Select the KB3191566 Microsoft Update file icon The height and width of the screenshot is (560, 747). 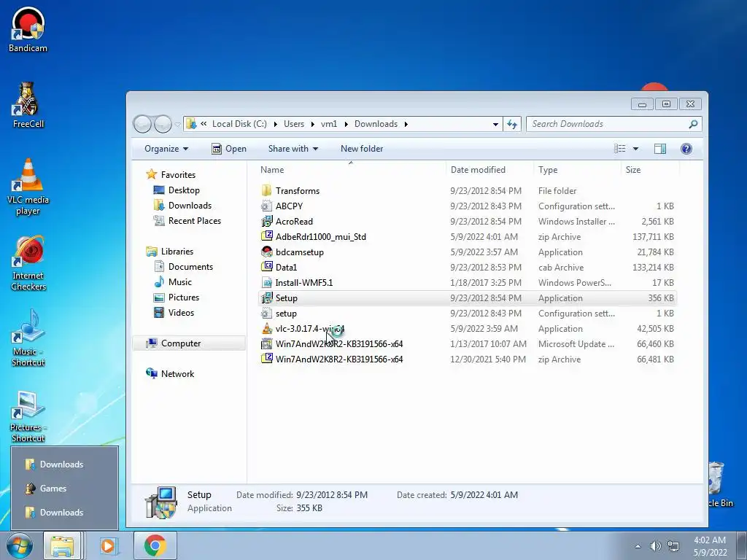point(267,344)
